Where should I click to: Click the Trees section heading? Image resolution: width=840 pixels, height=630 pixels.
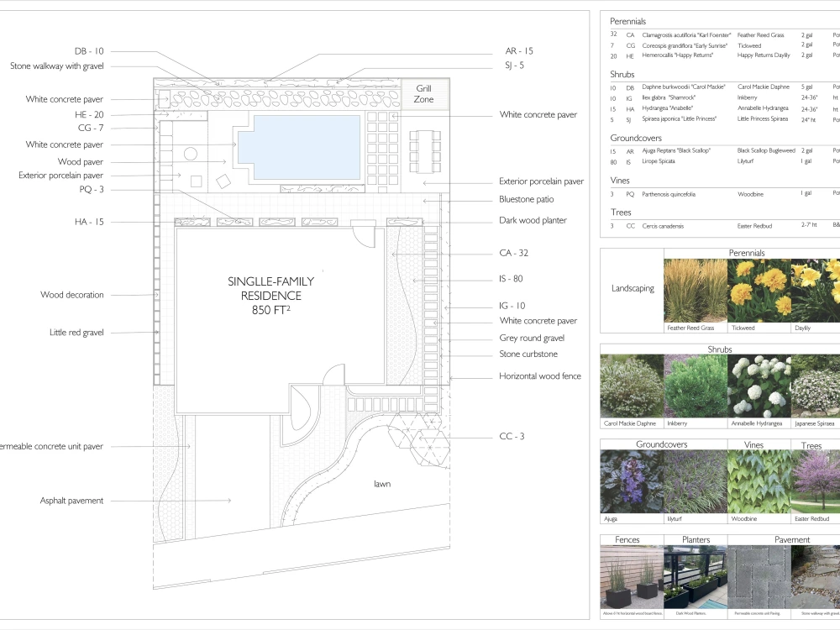[621, 212]
